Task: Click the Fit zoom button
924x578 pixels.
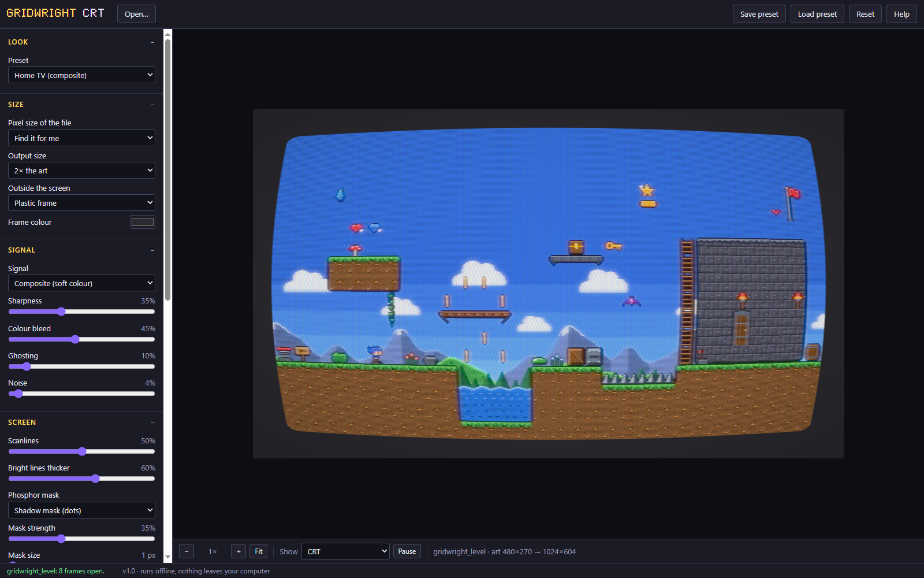Action: click(259, 551)
